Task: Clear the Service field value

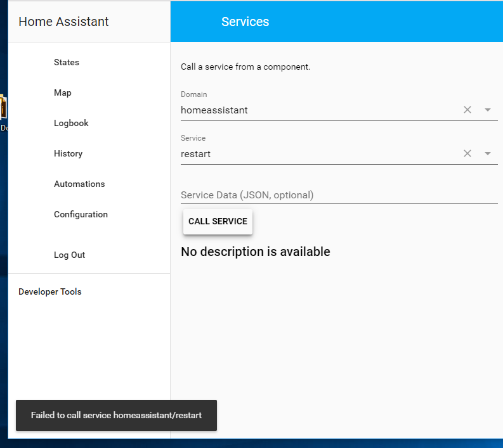Action: coord(467,154)
